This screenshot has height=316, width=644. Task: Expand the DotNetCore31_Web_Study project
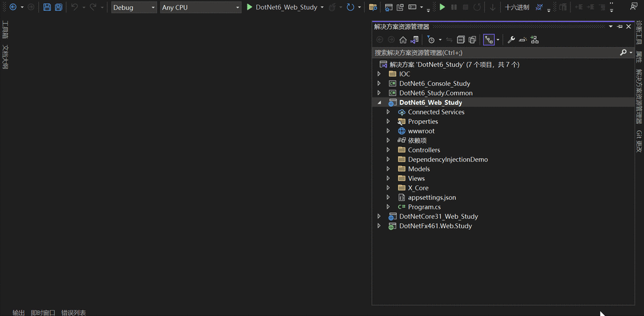pos(379,216)
